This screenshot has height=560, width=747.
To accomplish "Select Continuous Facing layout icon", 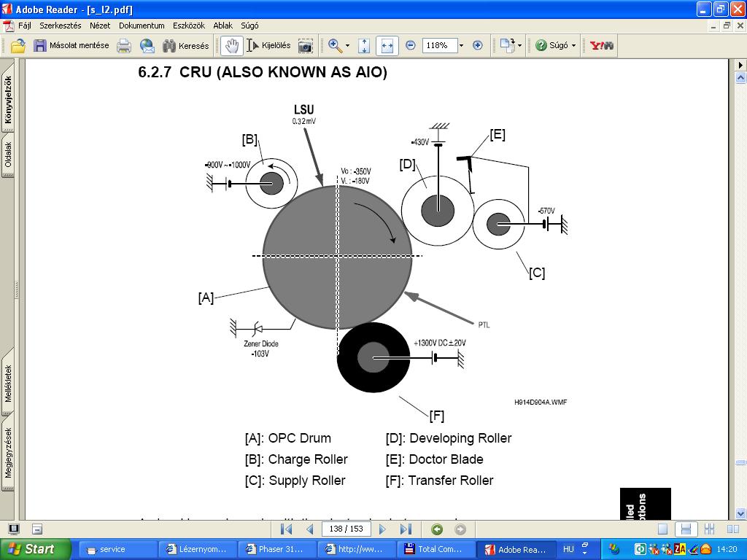I will click(x=709, y=529).
